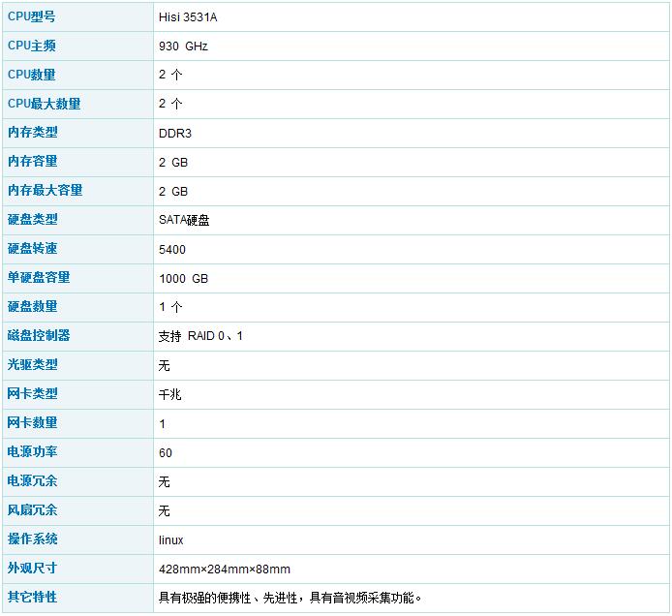
Task: Click the 光驱类型 label
Action: tap(33, 365)
